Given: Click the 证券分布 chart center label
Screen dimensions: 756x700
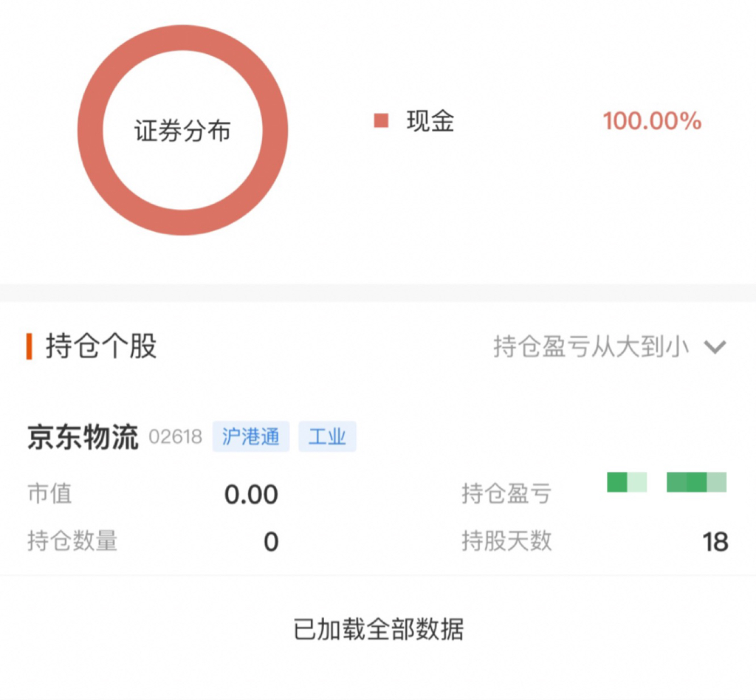Looking at the screenshot, I should [x=182, y=131].
